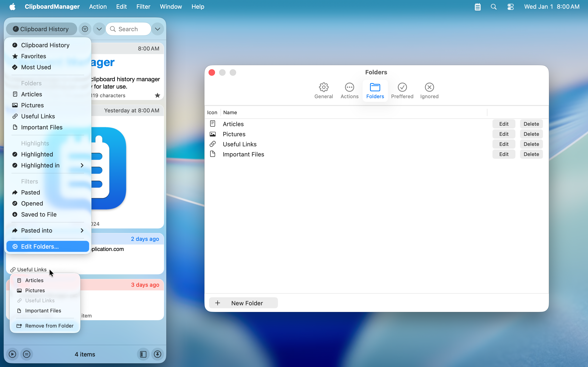Toggle the sidebar panel icon
The image size is (588, 367).
coord(143,354)
